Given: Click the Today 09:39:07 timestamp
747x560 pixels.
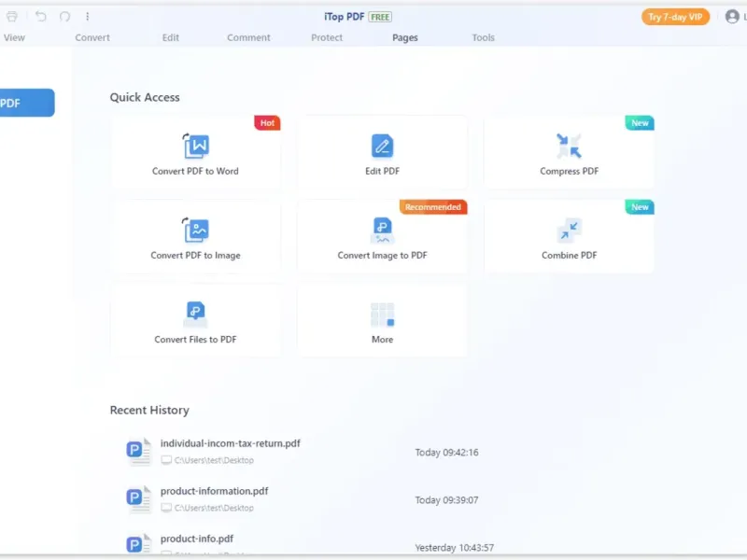Looking at the screenshot, I should [446, 500].
